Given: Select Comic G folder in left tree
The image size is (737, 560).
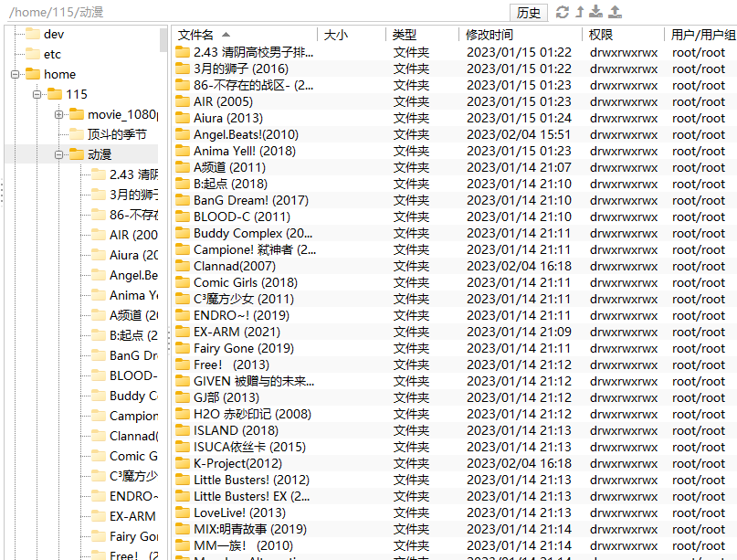Looking at the screenshot, I should tap(133, 456).
